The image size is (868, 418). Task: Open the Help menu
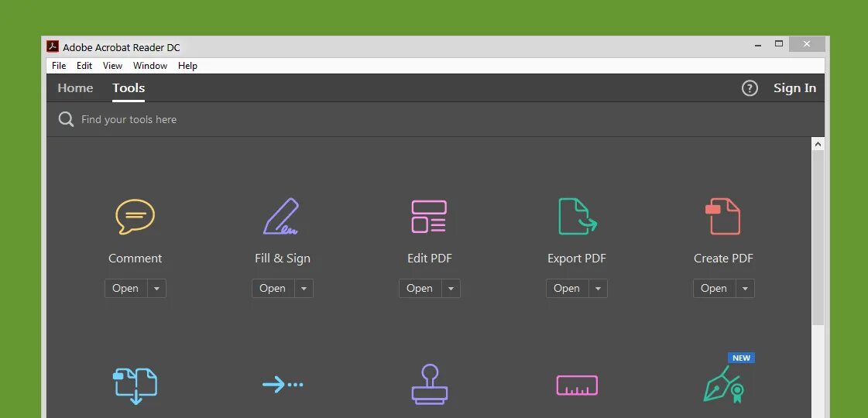(x=187, y=65)
